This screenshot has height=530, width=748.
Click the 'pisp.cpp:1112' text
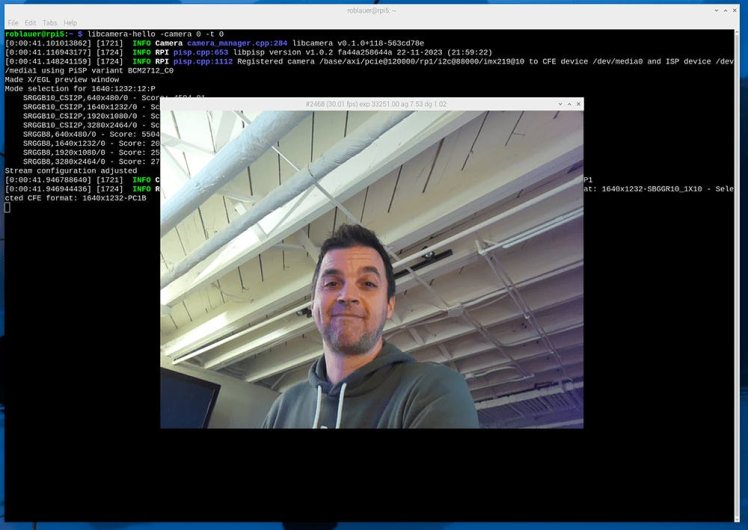203,61
